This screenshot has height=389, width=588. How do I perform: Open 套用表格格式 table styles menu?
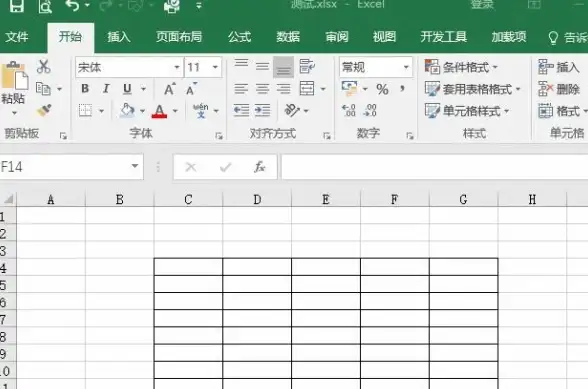473,89
